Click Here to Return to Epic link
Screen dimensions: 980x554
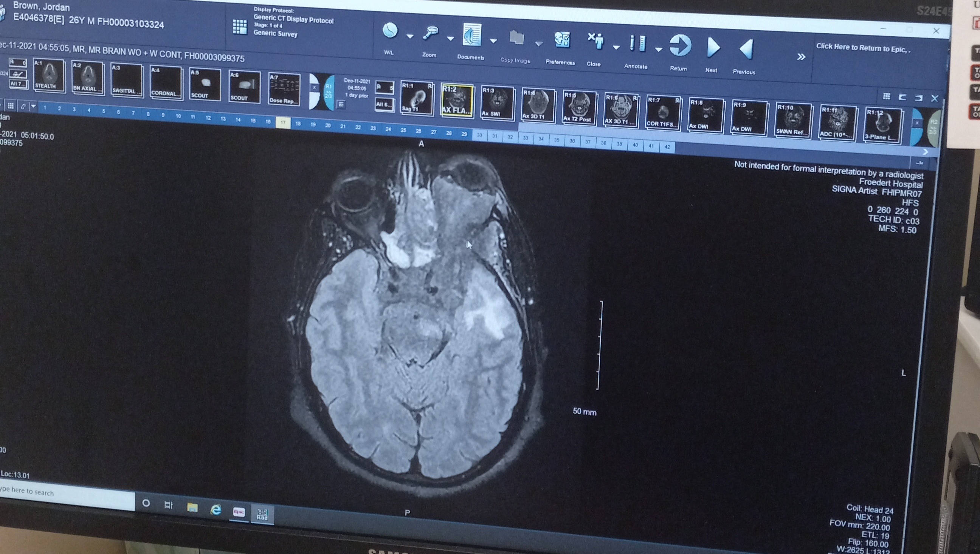[863, 48]
